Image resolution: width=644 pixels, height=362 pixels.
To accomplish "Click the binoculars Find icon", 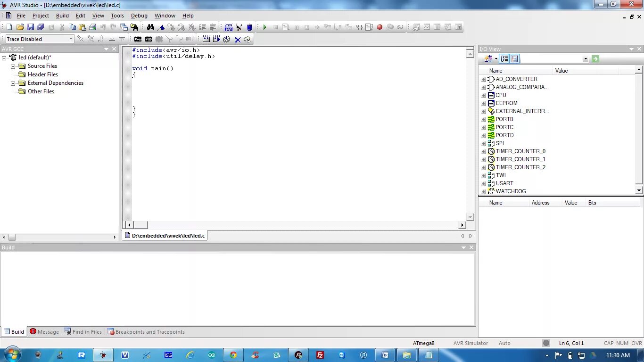I will coord(150,27).
